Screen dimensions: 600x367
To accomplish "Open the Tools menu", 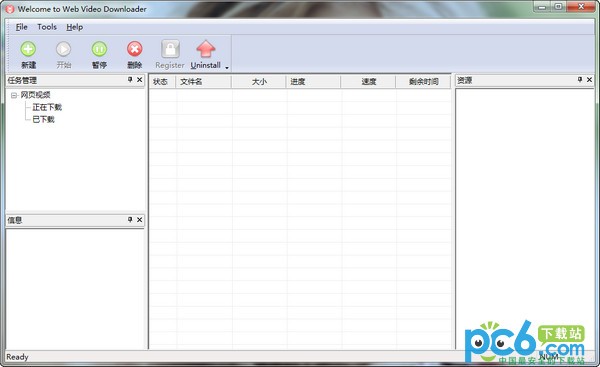I will 47,27.
